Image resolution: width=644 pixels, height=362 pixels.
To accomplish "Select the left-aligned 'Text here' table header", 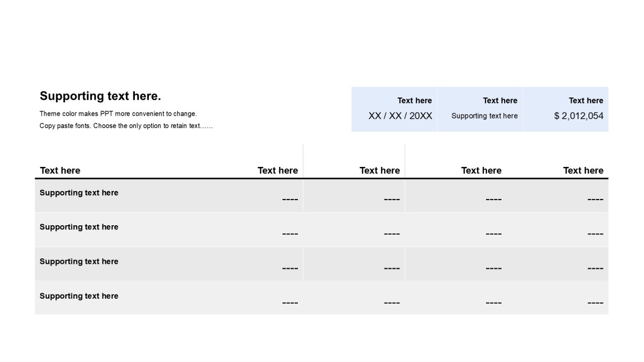I will tap(60, 170).
